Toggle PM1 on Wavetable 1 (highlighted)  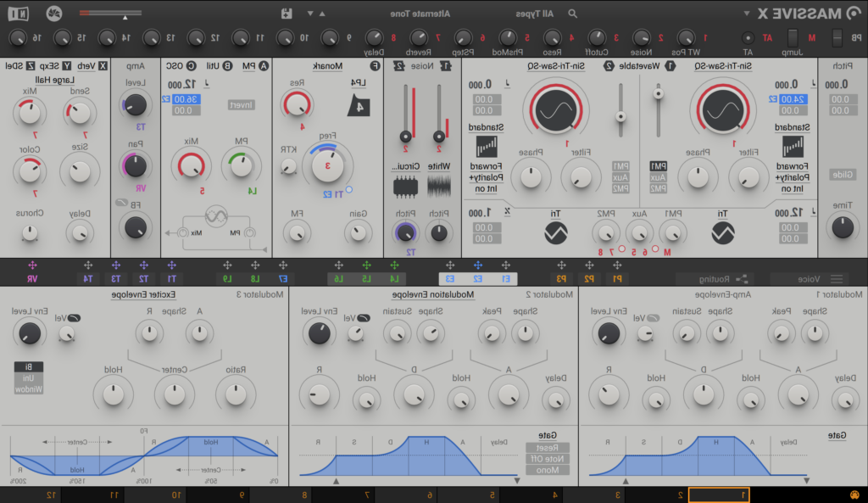tap(658, 166)
